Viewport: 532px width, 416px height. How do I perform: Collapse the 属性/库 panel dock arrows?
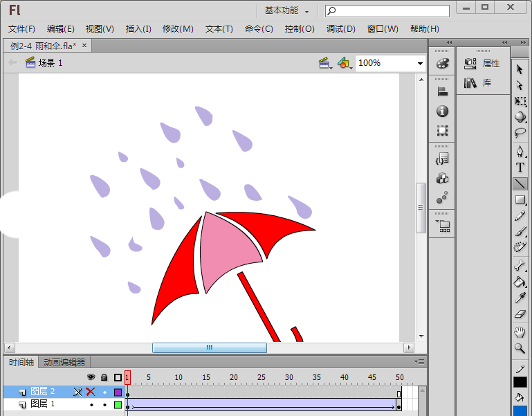[x=504, y=42]
